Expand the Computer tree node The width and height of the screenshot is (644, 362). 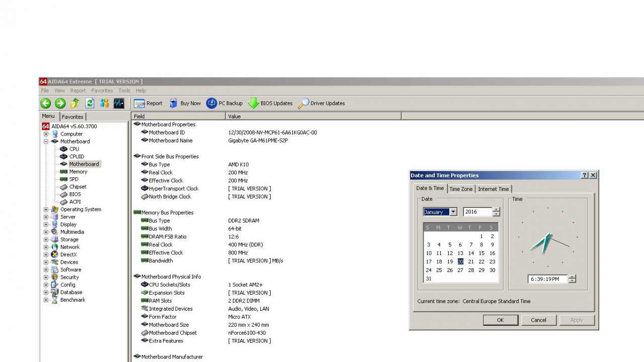[46, 134]
